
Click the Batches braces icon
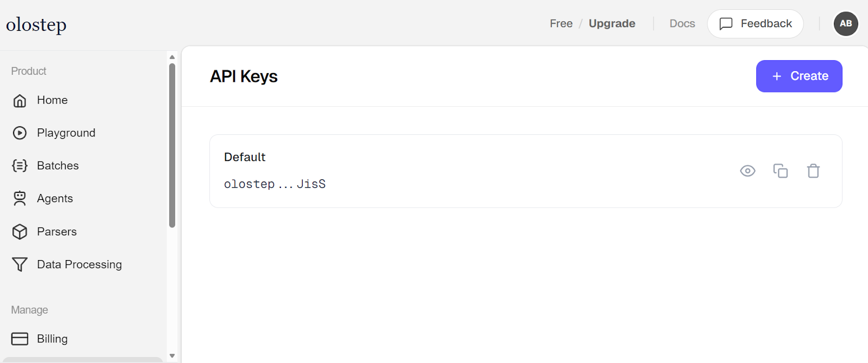[x=20, y=166]
